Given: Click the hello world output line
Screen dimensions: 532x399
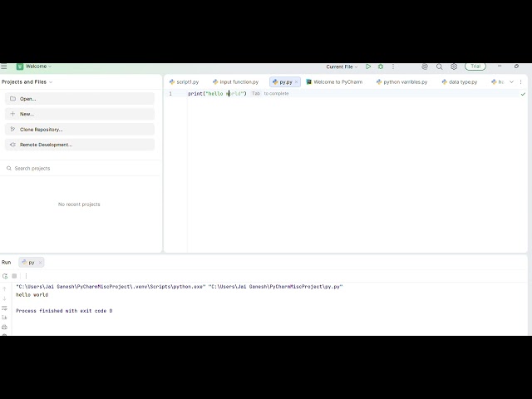Looking at the screenshot, I should click(x=32, y=295).
